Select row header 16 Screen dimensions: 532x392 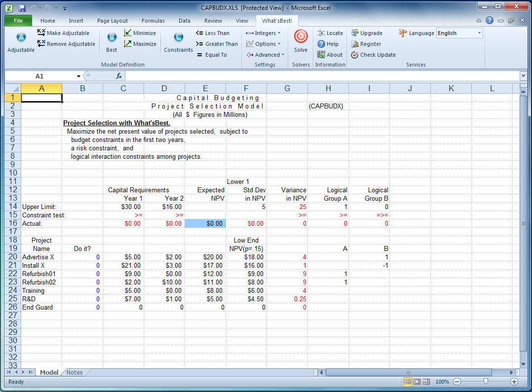tap(13, 223)
